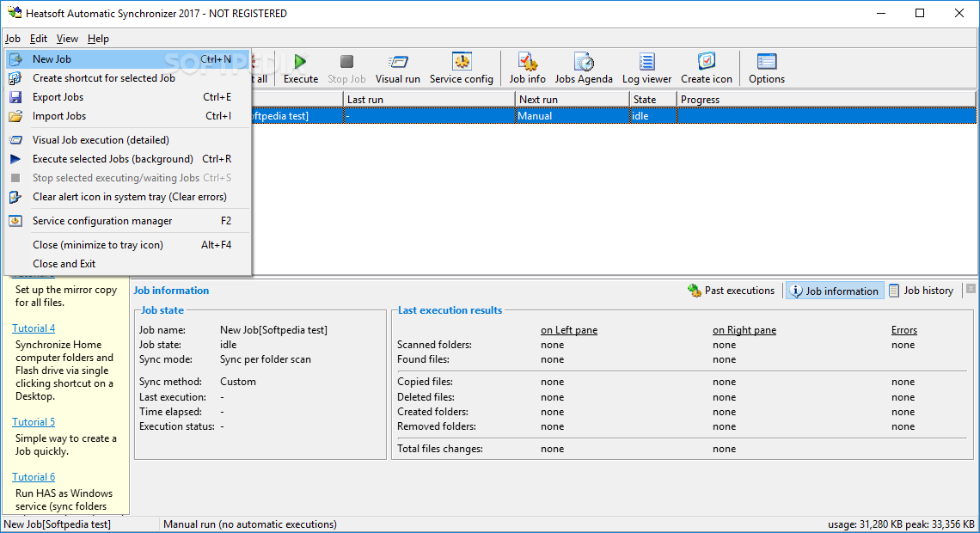
Task: Choose Create shortcut for selected Job
Action: pyautogui.click(x=127, y=78)
